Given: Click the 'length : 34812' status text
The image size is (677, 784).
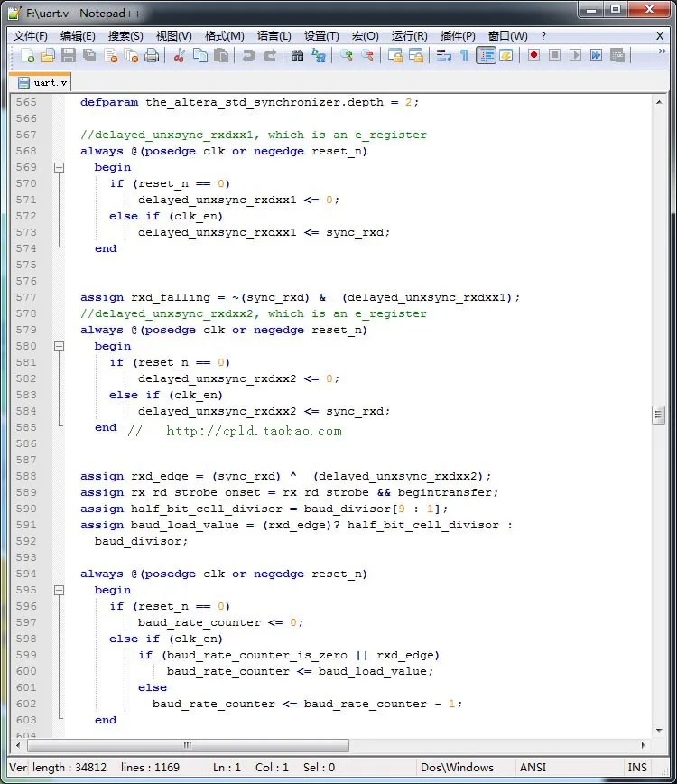Looking at the screenshot, I should point(70,768).
